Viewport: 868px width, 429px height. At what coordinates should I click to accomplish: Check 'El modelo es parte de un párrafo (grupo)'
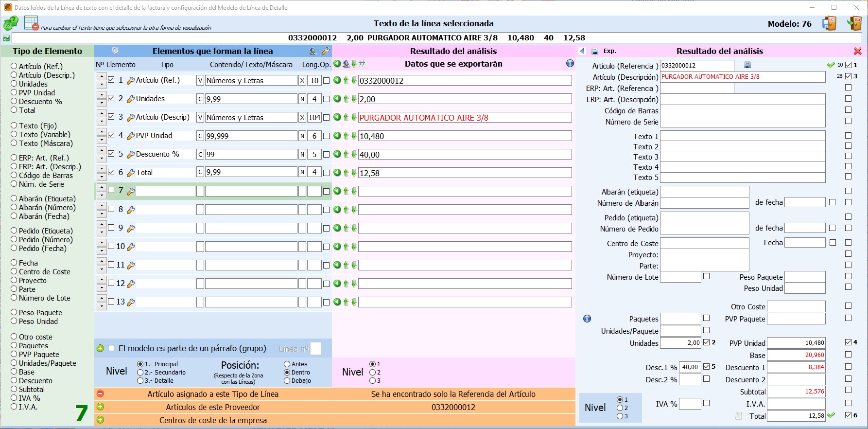point(111,348)
